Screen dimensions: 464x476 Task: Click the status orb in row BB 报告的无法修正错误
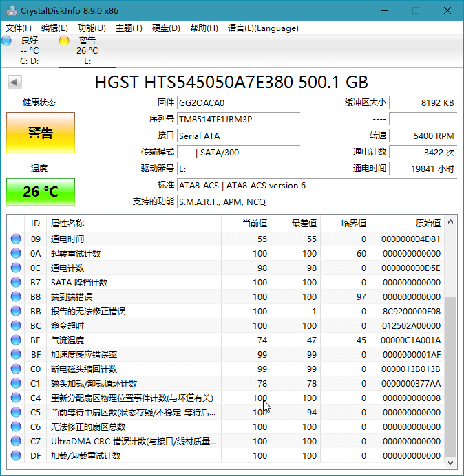click(16, 311)
